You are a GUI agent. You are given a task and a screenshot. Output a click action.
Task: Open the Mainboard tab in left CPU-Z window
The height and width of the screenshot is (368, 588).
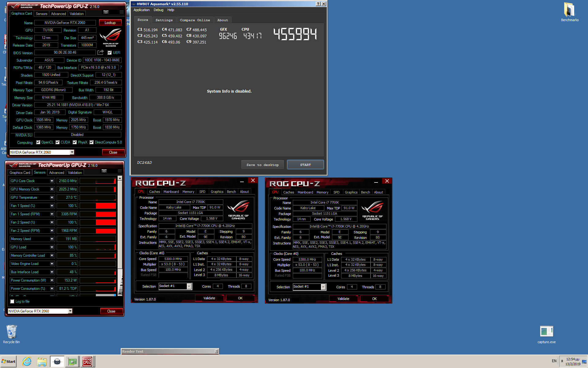point(171,192)
